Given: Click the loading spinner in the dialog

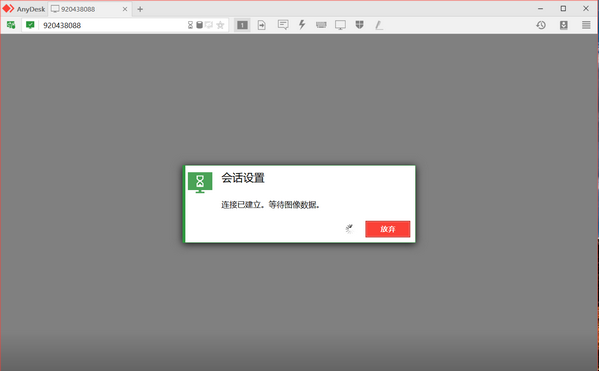Looking at the screenshot, I should pos(349,229).
